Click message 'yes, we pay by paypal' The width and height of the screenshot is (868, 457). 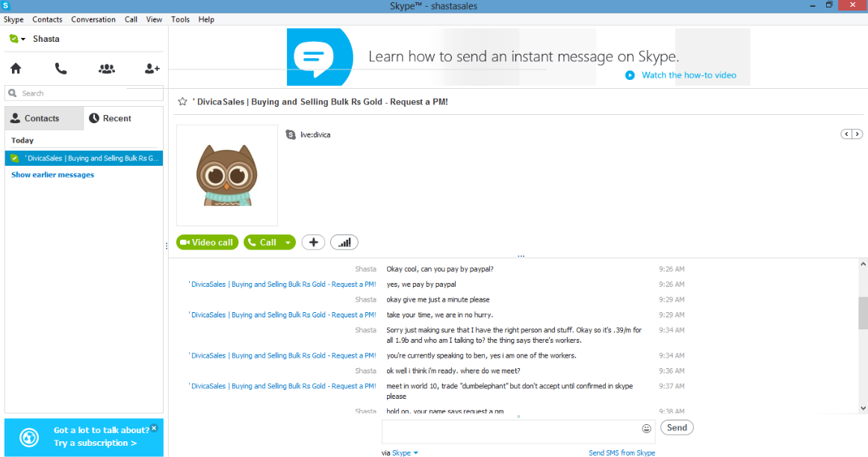click(421, 285)
